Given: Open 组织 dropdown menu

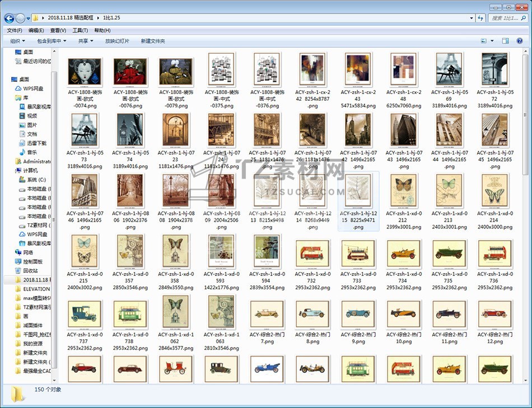Looking at the screenshot, I should click(18, 41).
